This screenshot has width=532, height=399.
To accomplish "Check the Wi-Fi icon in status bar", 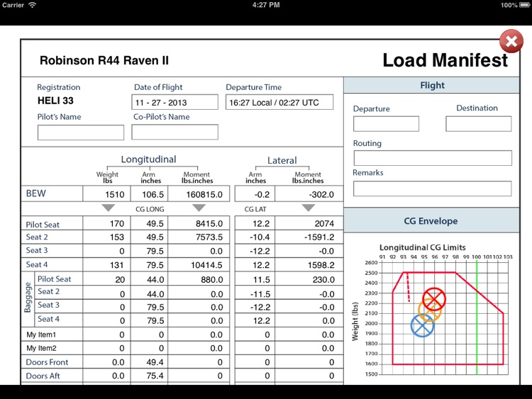I will (32, 5).
